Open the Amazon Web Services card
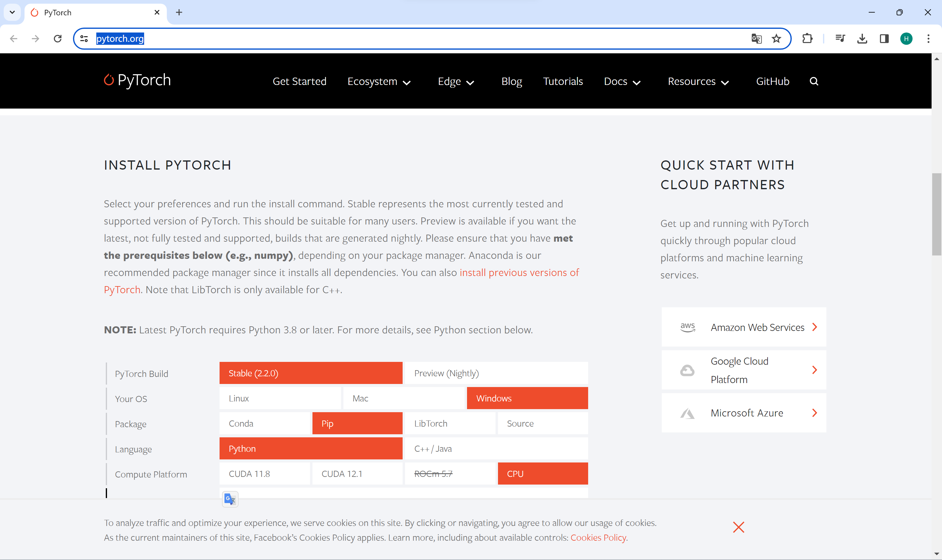This screenshot has height=560, width=942. pyautogui.click(x=744, y=327)
